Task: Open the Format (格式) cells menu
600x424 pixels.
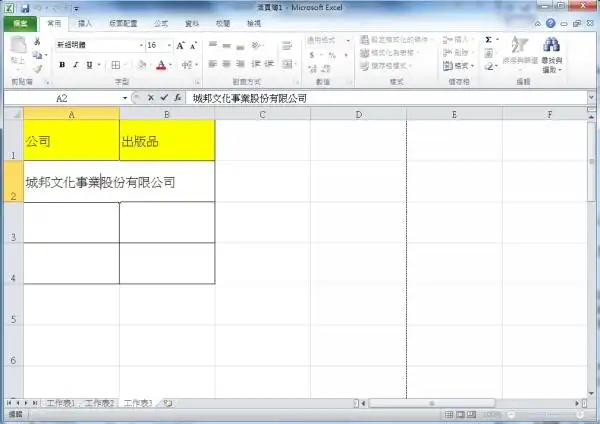Action: pos(458,66)
